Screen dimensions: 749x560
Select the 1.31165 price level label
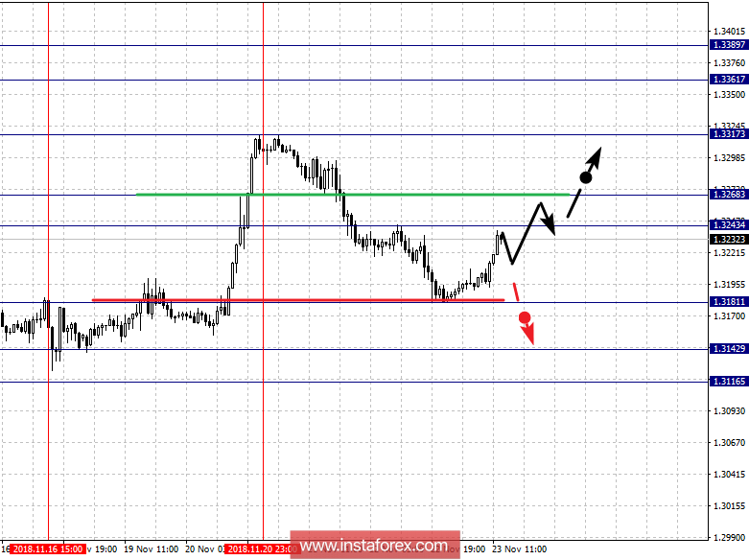pos(729,382)
